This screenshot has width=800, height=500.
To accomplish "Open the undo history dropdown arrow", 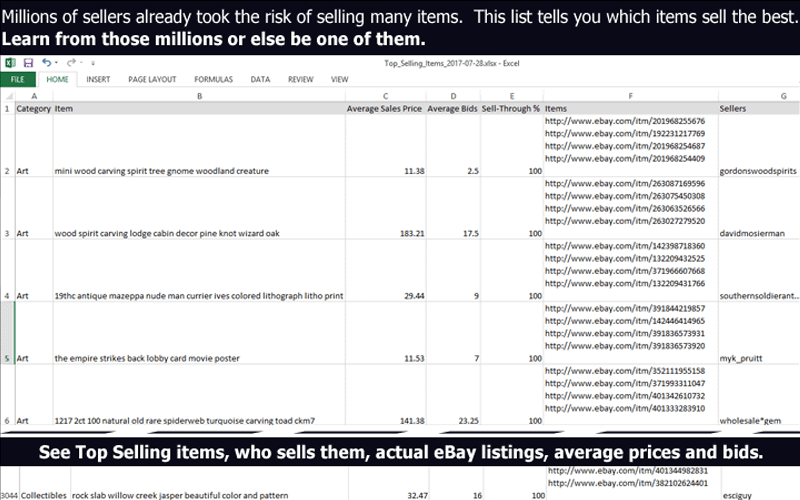I will click(56, 63).
